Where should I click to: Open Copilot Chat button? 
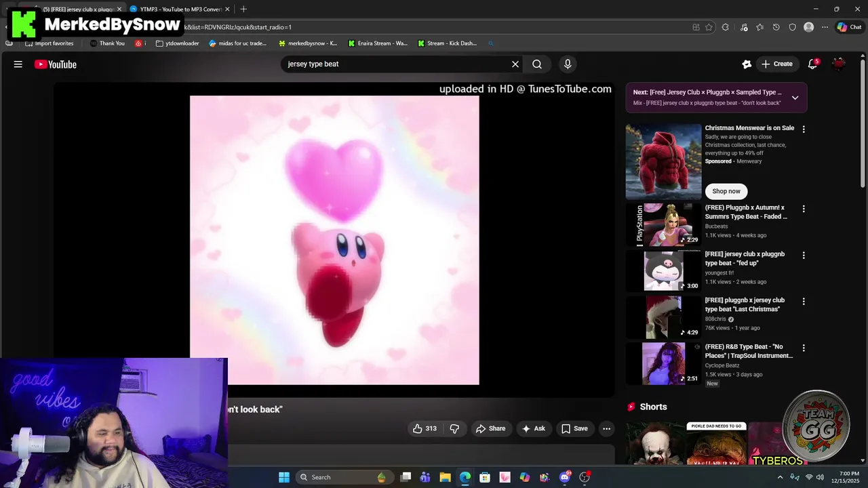tap(849, 27)
